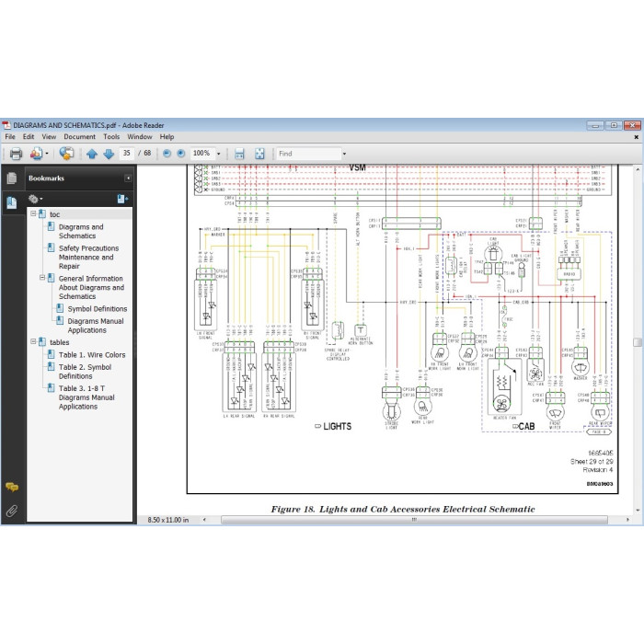
Task: Open General Information About Diagrams bookmark
Action: (91, 287)
